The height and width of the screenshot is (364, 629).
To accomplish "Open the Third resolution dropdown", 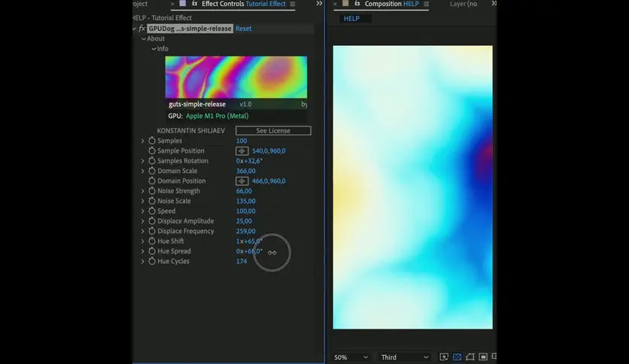I will 404,356.
